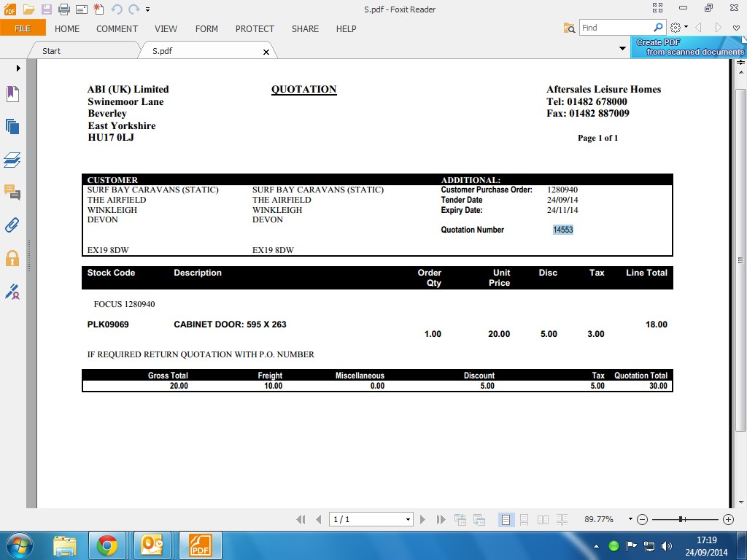Switch to continuous page view mode
The image size is (747, 560).
pos(524,519)
